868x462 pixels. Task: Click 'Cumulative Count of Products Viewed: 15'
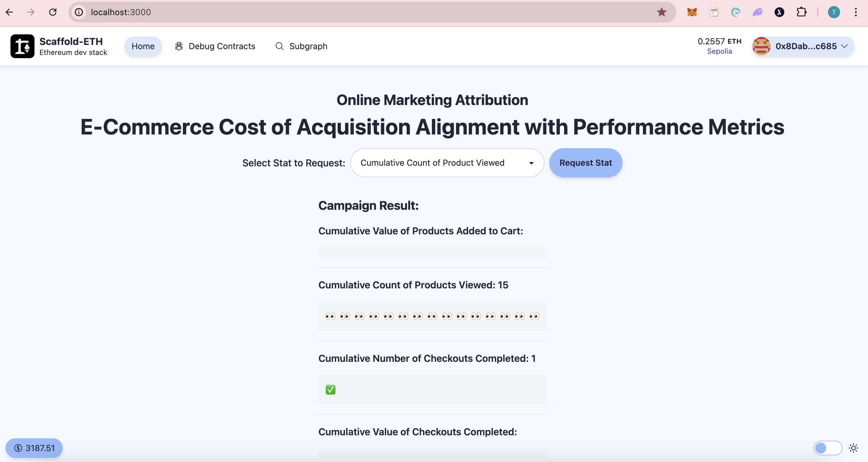[413, 285]
